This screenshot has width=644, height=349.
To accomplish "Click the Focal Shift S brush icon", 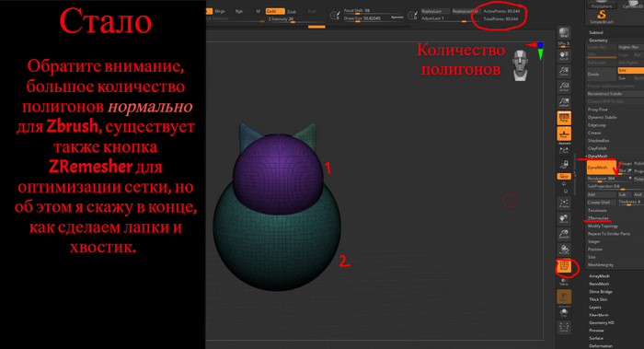I will [335, 16].
